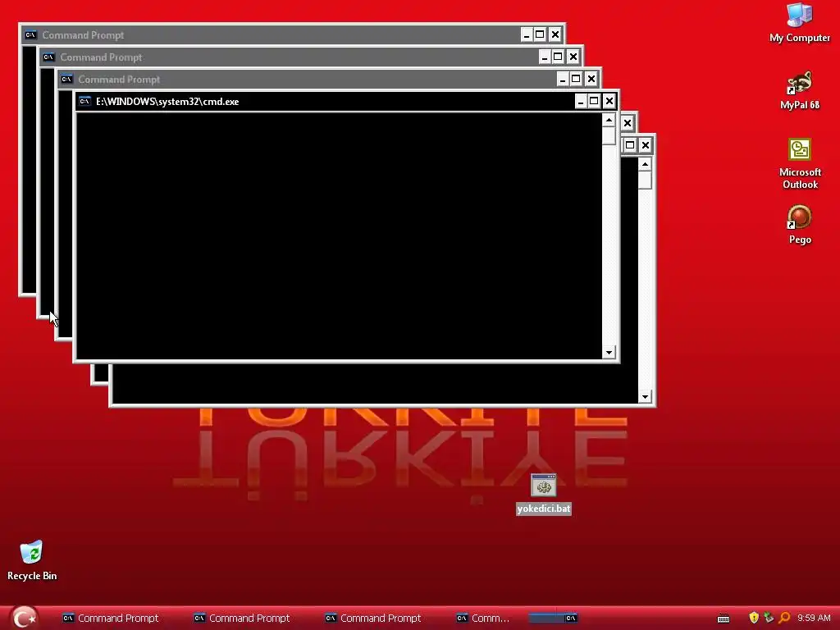The image size is (840, 630).
Task: Close the hidden window showing only its X button
Action: pyautogui.click(x=628, y=123)
